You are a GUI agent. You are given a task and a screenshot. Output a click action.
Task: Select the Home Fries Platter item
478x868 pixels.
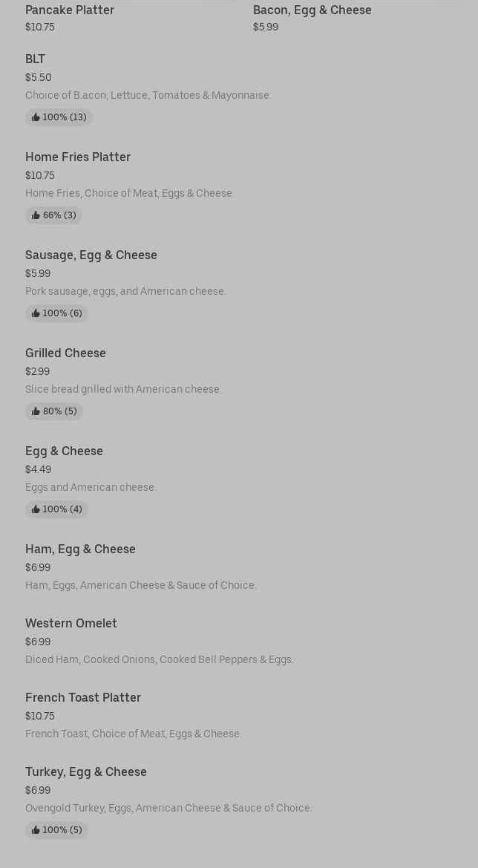pyautogui.click(x=78, y=157)
